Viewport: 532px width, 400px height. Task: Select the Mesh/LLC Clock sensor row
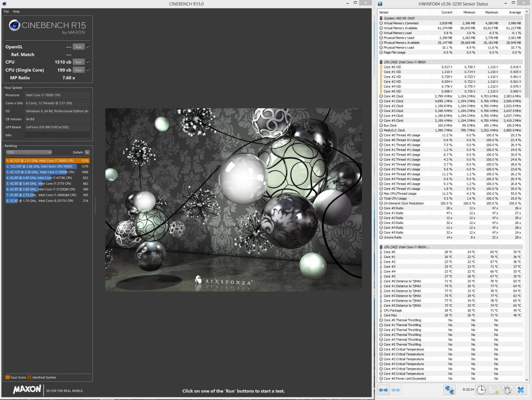(x=451, y=130)
